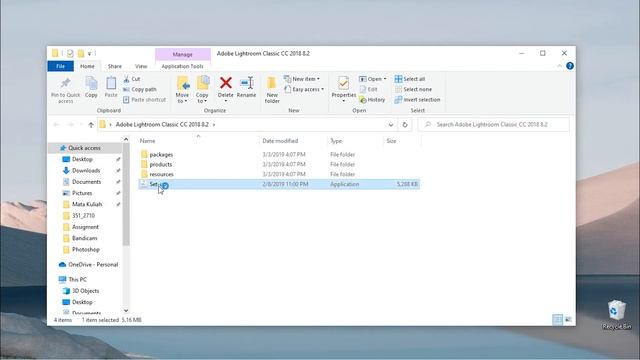The height and width of the screenshot is (360, 640).
Task: Click Adobe Lightroom Classic breadcrumb
Action: [162, 124]
